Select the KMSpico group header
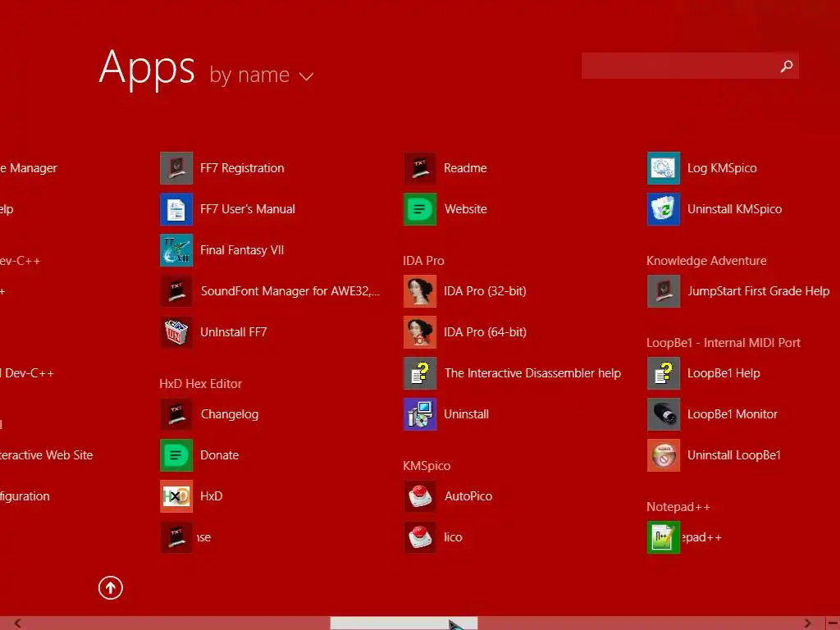The width and height of the screenshot is (840, 630). pos(427,466)
